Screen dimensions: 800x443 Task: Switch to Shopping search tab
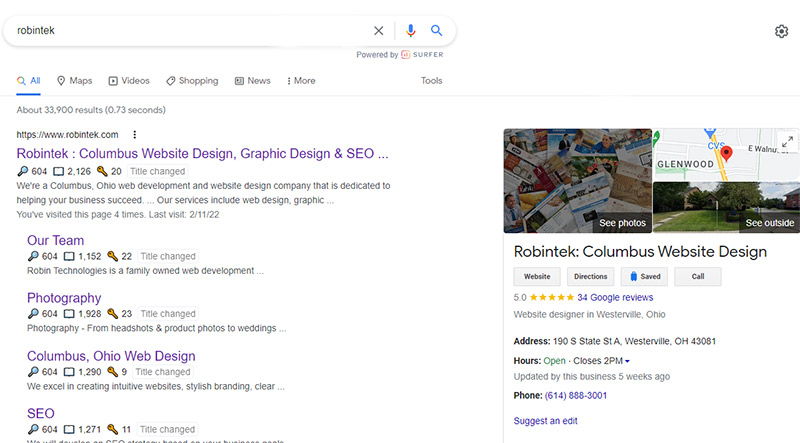coord(192,81)
